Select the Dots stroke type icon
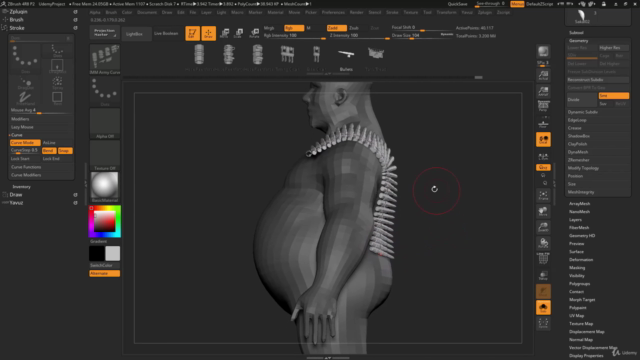The width and height of the screenshot is (640, 360). point(57,51)
